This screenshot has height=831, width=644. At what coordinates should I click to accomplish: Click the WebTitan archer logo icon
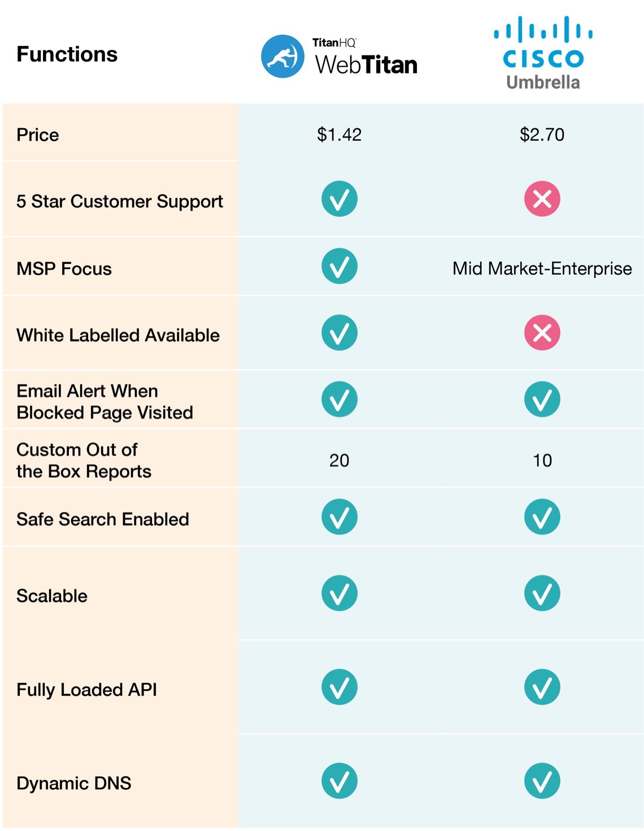(282, 57)
